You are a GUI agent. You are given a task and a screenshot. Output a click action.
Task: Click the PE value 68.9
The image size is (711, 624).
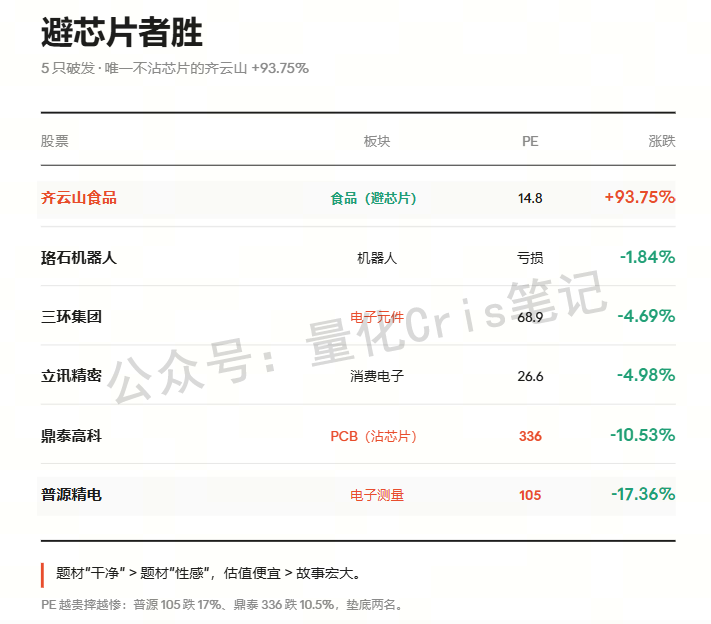pyautogui.click(x=530, y=317)
